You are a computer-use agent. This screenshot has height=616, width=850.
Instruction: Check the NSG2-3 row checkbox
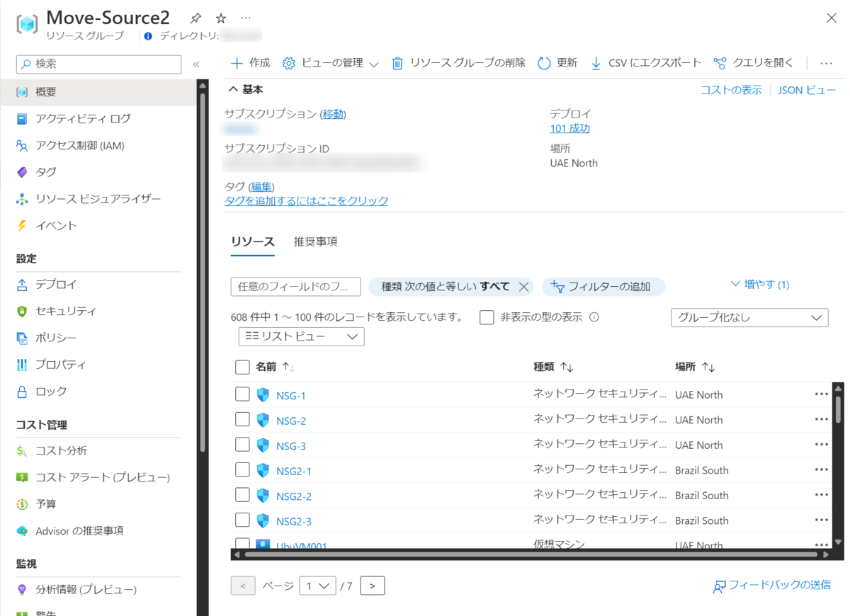(x=242, y=520)
